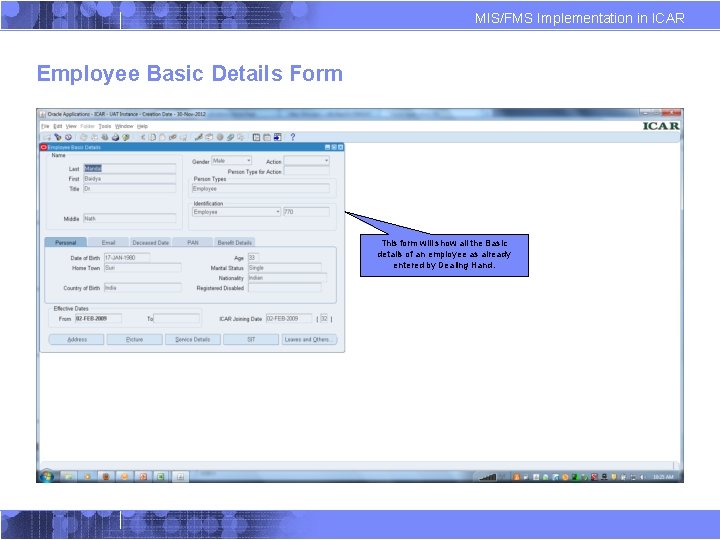
Task: Click the Clear Record toolbar icon
Action: pos(173,137)
